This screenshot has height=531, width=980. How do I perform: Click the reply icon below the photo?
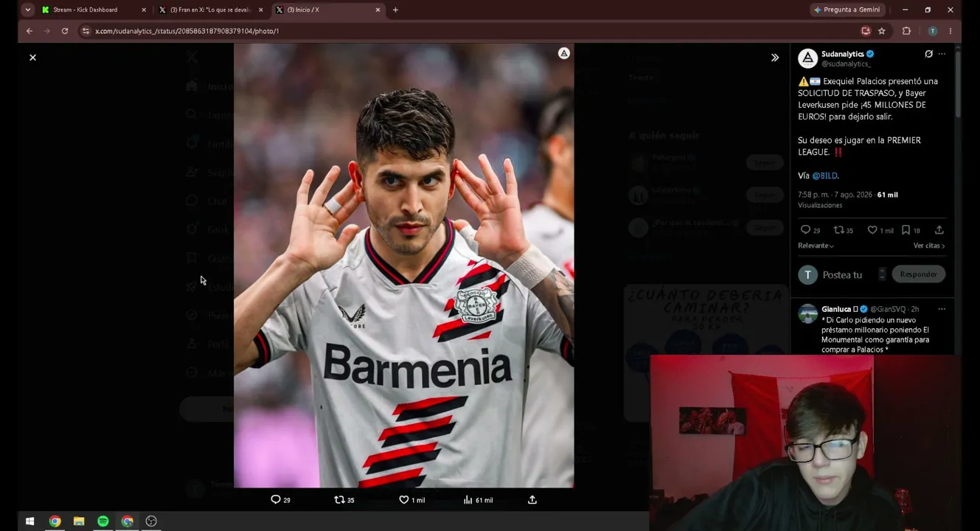[276, 500]
